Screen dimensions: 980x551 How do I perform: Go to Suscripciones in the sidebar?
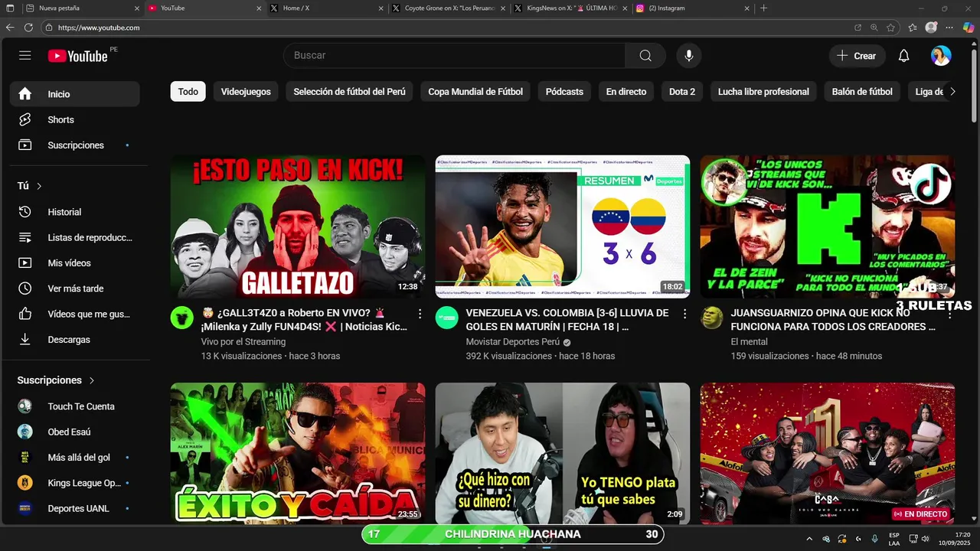click(x=74, y=145)
